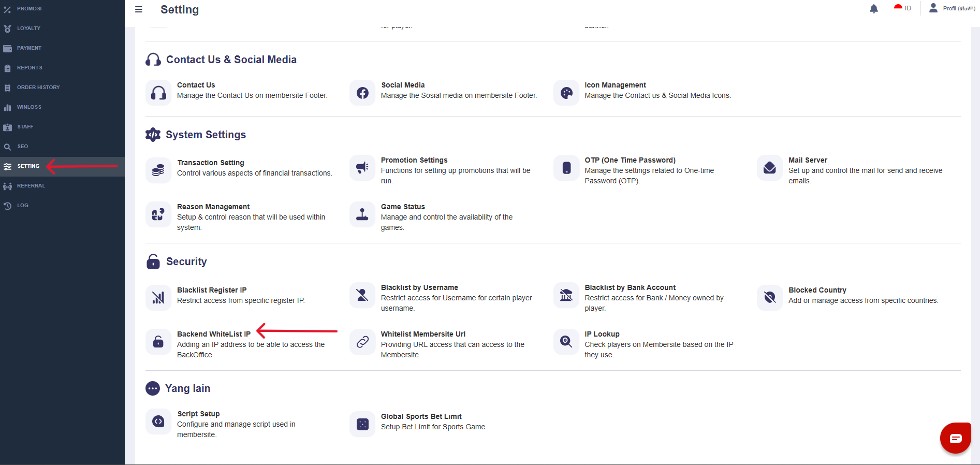Click the IP Lookup search icon

[x=566, y=342]
